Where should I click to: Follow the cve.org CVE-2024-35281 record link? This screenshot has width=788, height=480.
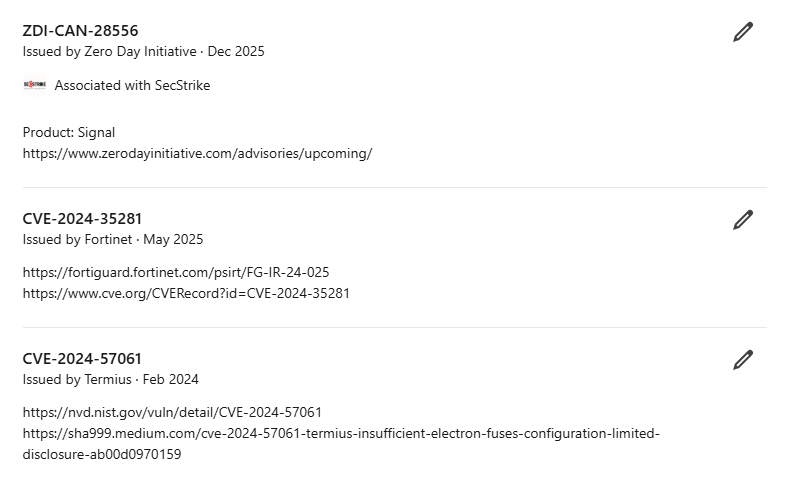tap(186, 293)
